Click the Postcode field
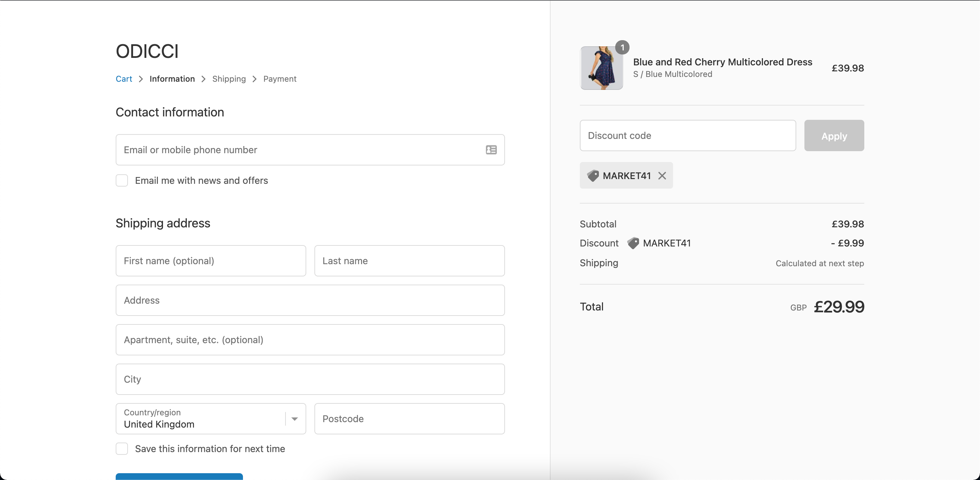The width and height of the screenshot is (980, 480). click(409, 419)
